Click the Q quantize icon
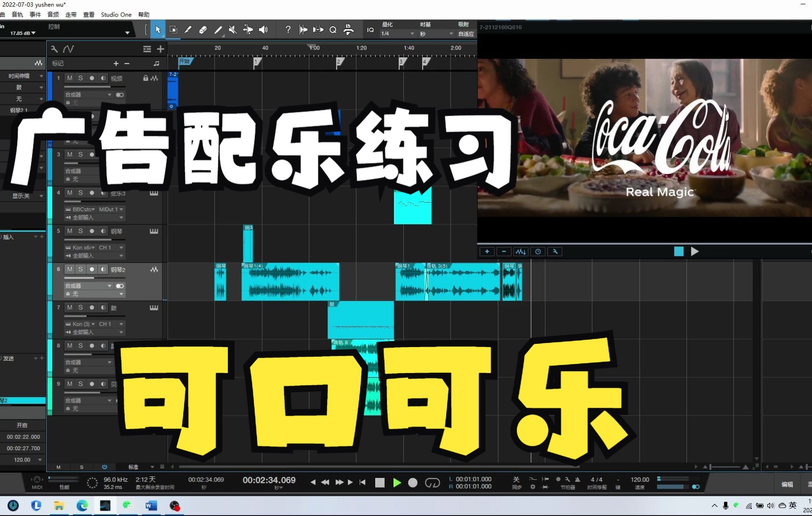Viewport: 812px width, 516px height. click(x=333, y=30)
